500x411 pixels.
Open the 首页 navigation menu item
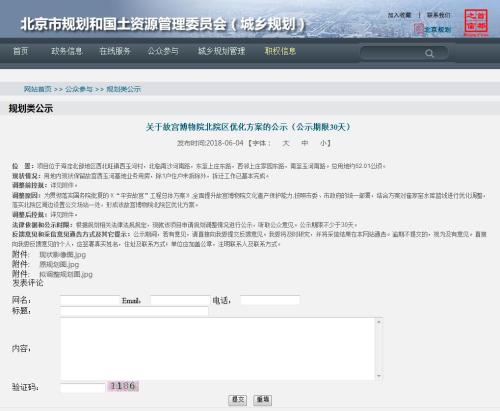pos(20,51)
